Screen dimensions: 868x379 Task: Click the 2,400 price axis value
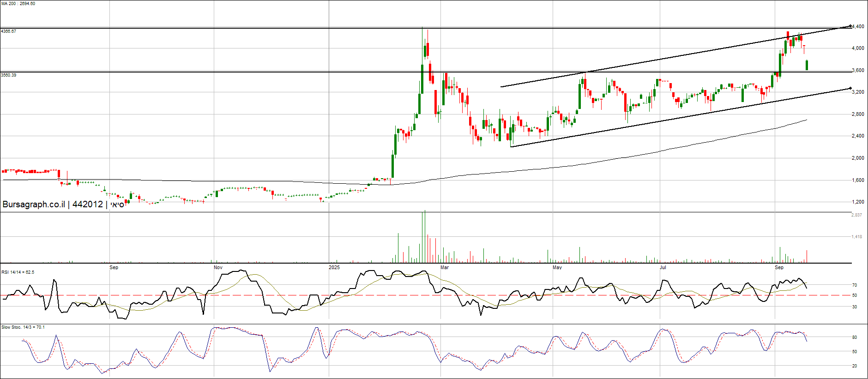pos(858,136)
